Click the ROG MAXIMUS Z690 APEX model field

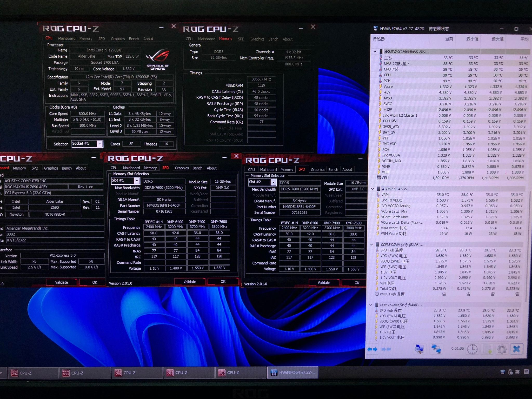[36, 187]
